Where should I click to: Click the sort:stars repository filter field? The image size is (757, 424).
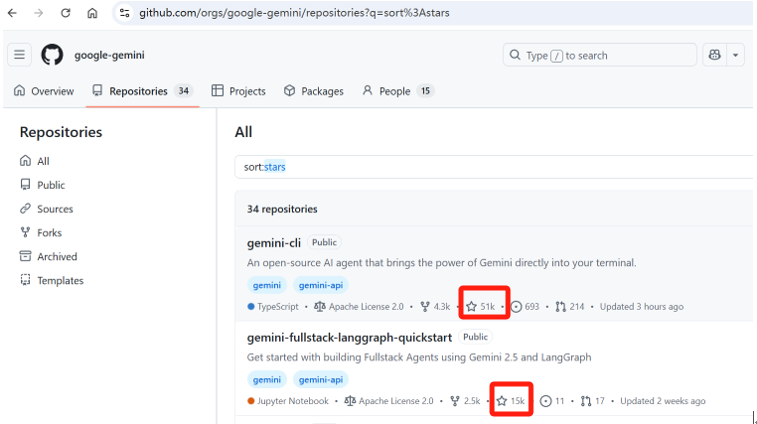[x=490, y=167]
